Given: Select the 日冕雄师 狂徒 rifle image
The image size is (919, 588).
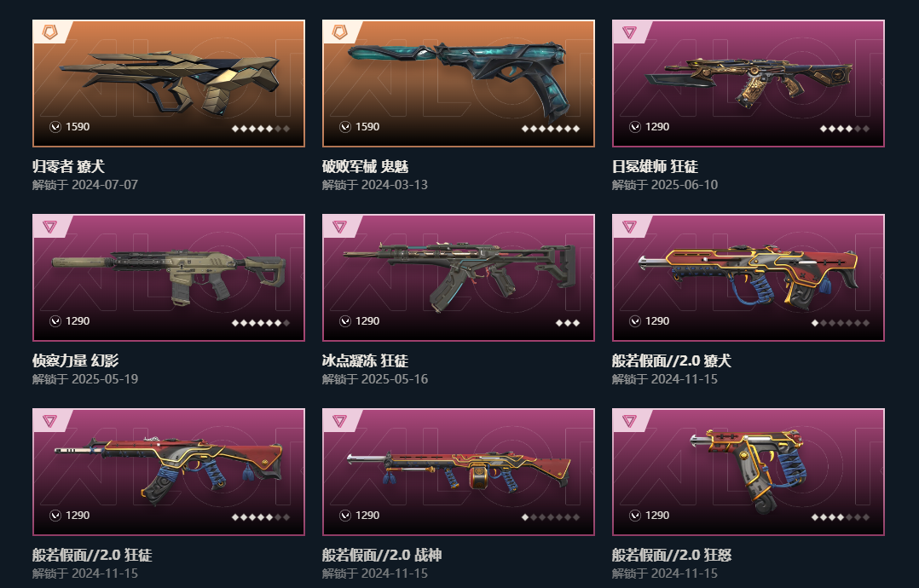Looking at the screenshot, I should [748, 84].
